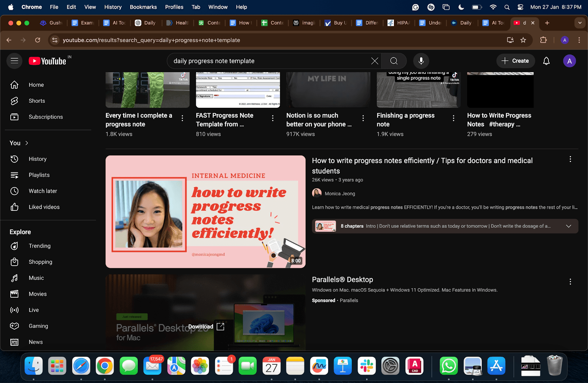
Task: Open YouTube notifications bell
Action: [546, 61]
